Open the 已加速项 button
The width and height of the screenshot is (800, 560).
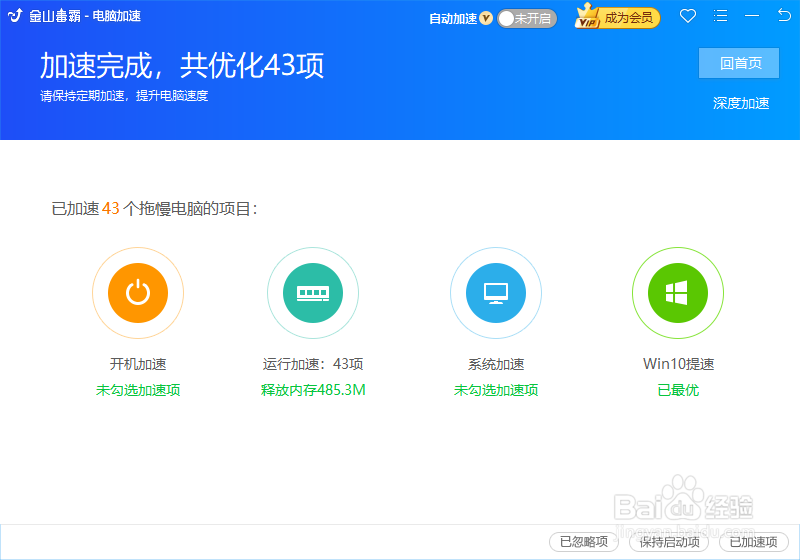(754, 542)
